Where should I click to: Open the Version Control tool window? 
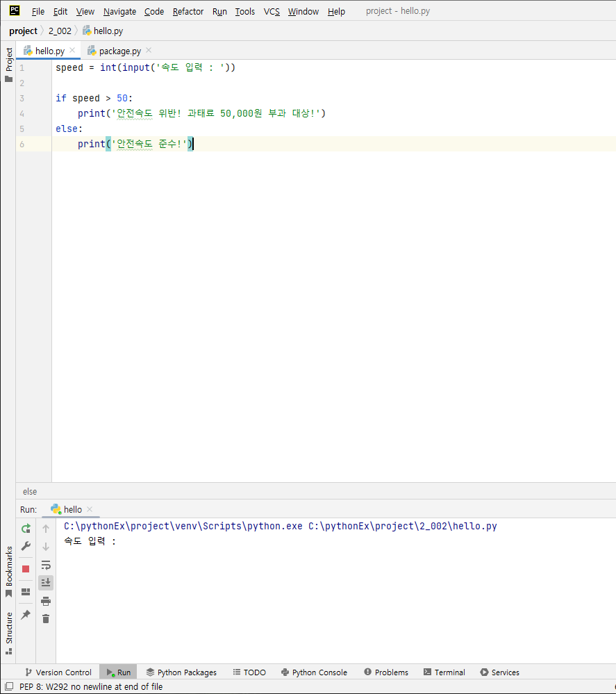(x=58, y=672)
